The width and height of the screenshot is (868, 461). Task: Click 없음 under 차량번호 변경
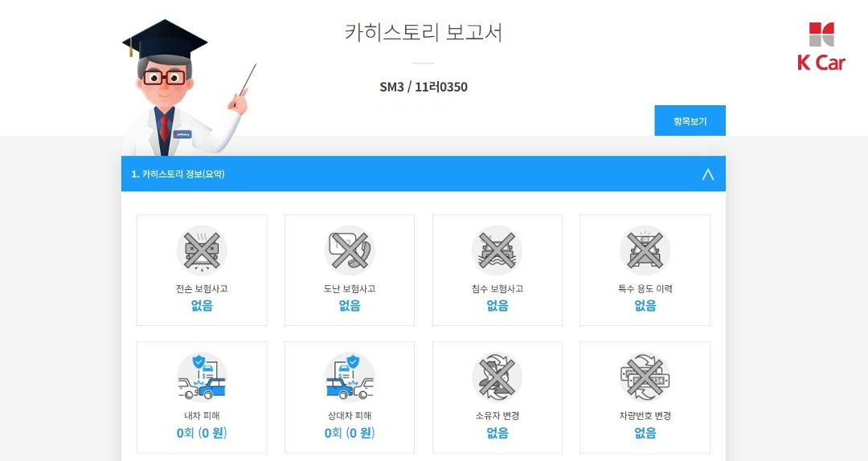(645, 433)
